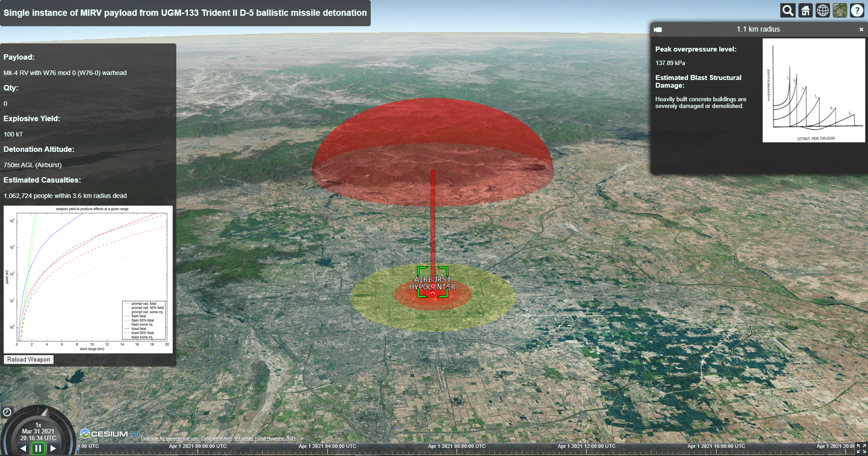Click the Mar 31 2021 clock date
868x456 pixels.
pos(38,431)
